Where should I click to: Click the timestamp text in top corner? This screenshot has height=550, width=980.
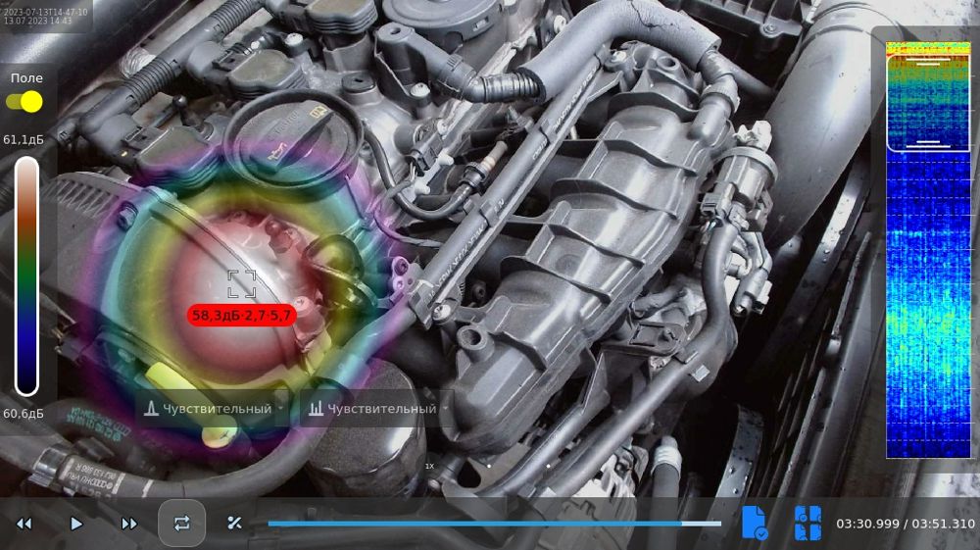46,17
